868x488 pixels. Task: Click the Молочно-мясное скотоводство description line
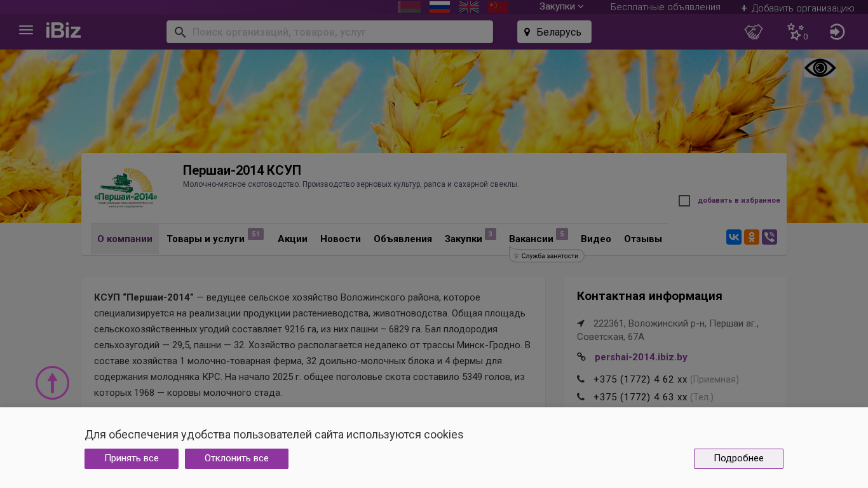(x=351, y=184)
